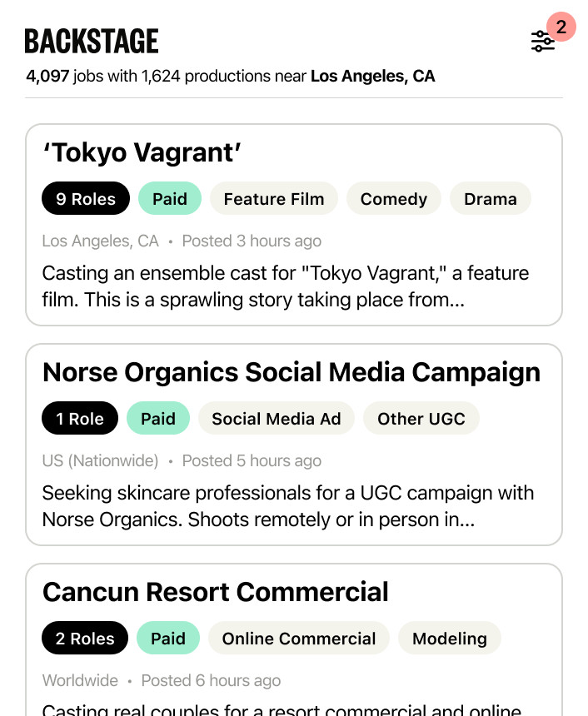Open the Cancun Resort Commercial listing

coord(215,593)
